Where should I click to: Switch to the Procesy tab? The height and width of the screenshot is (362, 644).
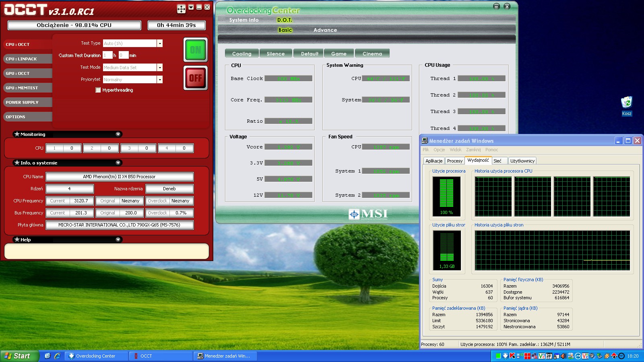[455, 161]
